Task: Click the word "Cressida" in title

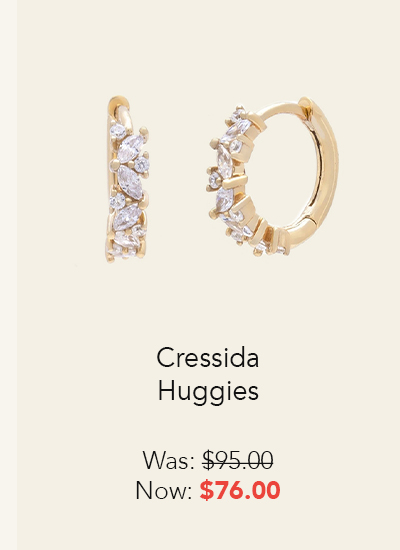Action: (208, 357)
